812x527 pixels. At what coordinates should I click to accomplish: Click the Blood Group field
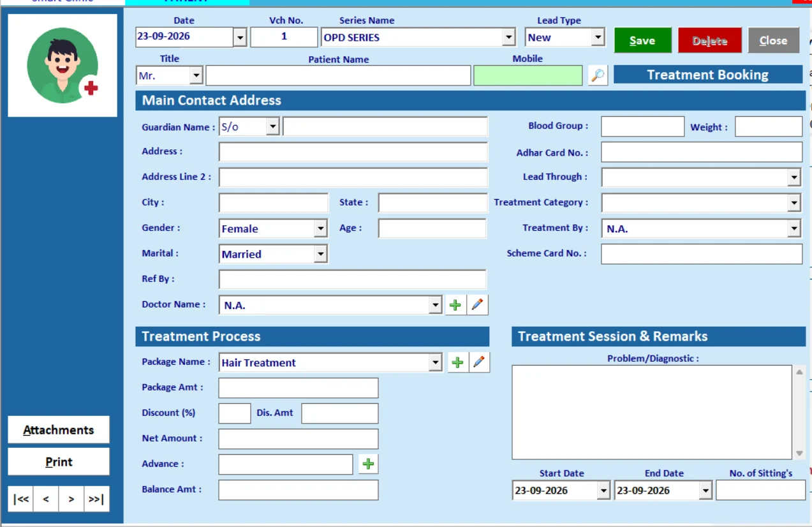(643, 126)
